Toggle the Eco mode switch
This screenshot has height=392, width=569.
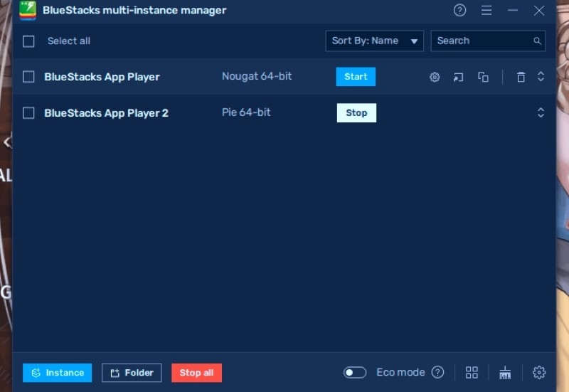coord(355,372)
